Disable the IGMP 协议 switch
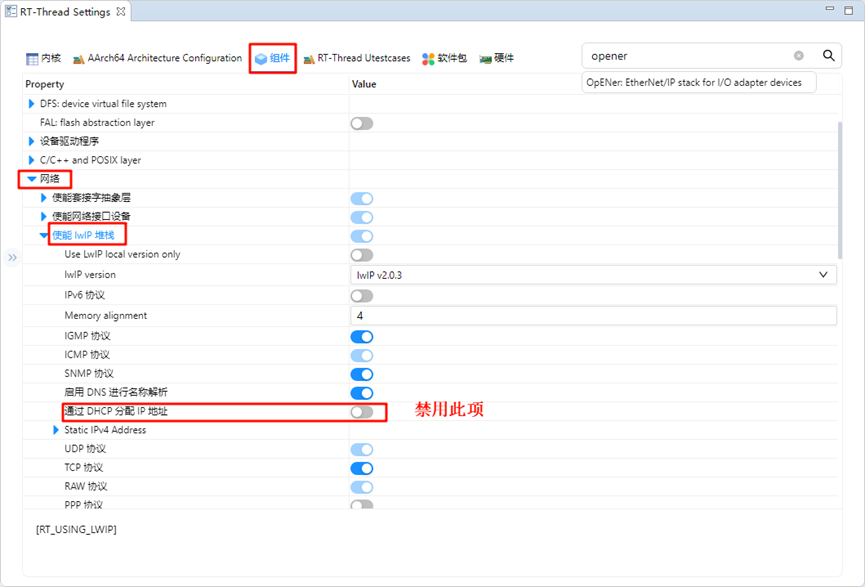865x587 pixels. click(x=362, y=337)
